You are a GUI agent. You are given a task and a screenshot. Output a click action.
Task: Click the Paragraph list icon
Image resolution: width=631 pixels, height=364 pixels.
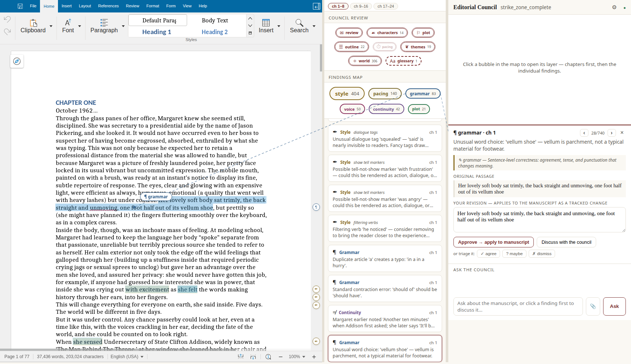[x=104, y=23]
